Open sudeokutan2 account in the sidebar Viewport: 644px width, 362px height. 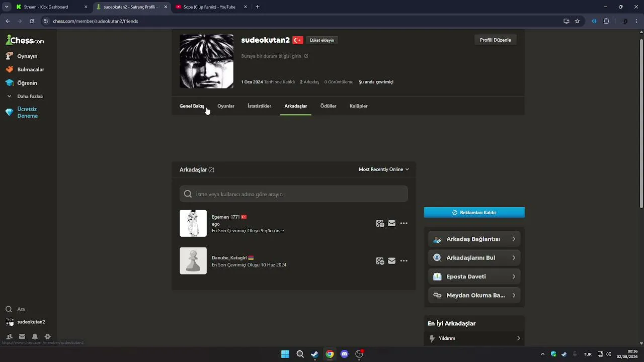pyautogui.click(x=31, y=322)
